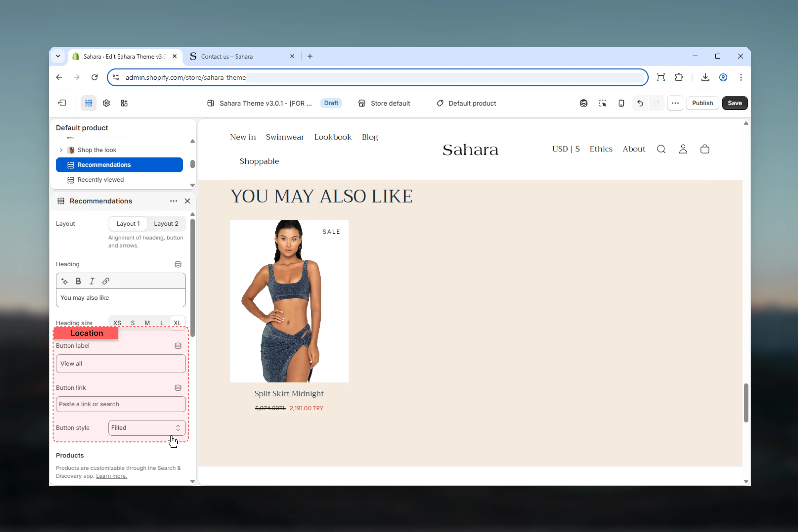Click the browser back arrow
Image resolution: width=798 pixels, height=532 pixels.
[x=59, y=77]
